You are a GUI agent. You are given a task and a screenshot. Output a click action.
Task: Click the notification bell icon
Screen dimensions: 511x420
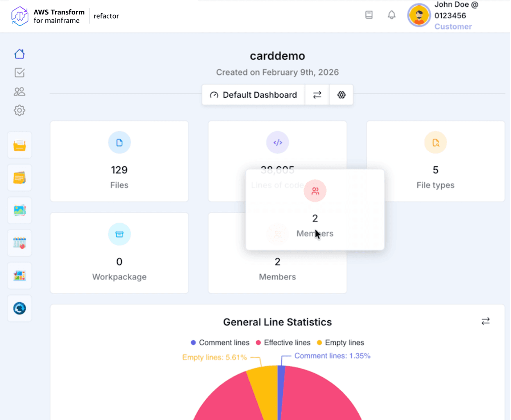[x=392, y=15]
